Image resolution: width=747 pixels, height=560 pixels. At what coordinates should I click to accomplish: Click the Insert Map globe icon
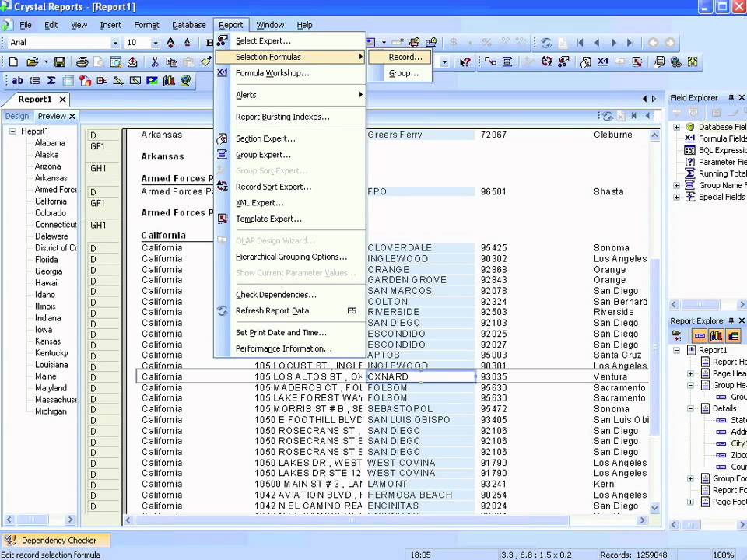[186, 80]
